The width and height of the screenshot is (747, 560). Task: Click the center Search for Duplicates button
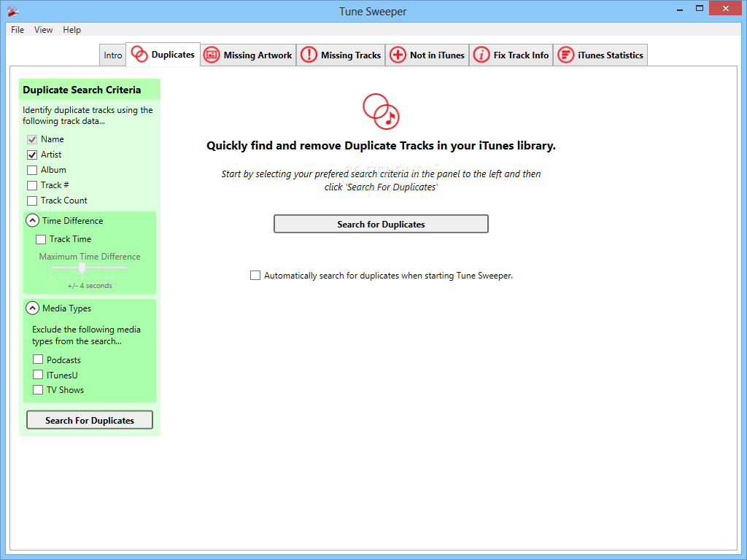[381, 224]
